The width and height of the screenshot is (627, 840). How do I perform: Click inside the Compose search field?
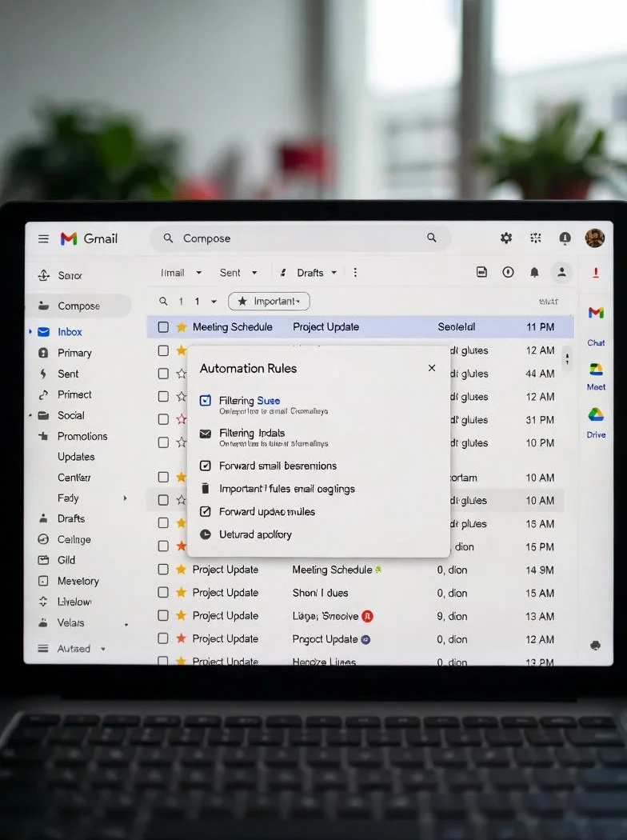click(x=300, y=238)
